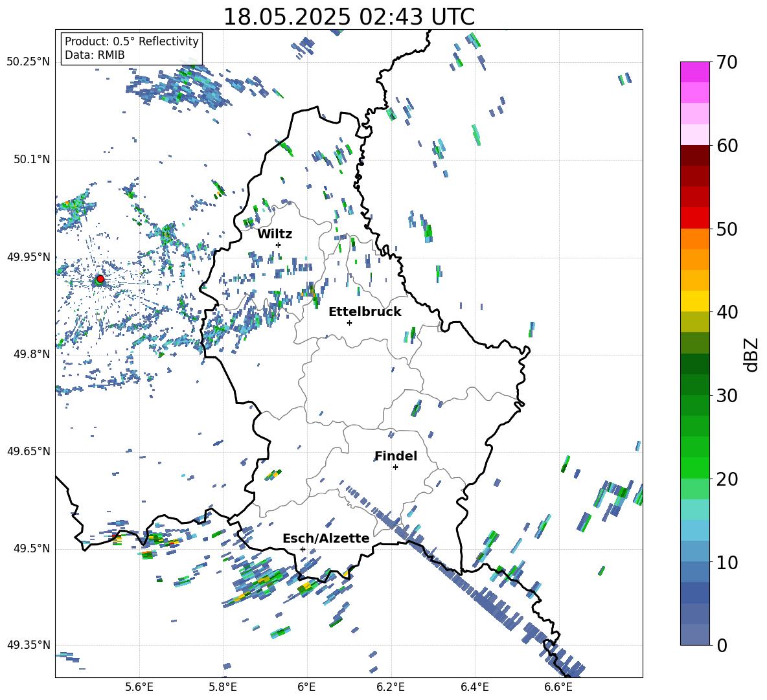Click the 5.8°E longitude label
Image resolution: width=767 pixels, height=700 pixels.
(x=223, y=687)
